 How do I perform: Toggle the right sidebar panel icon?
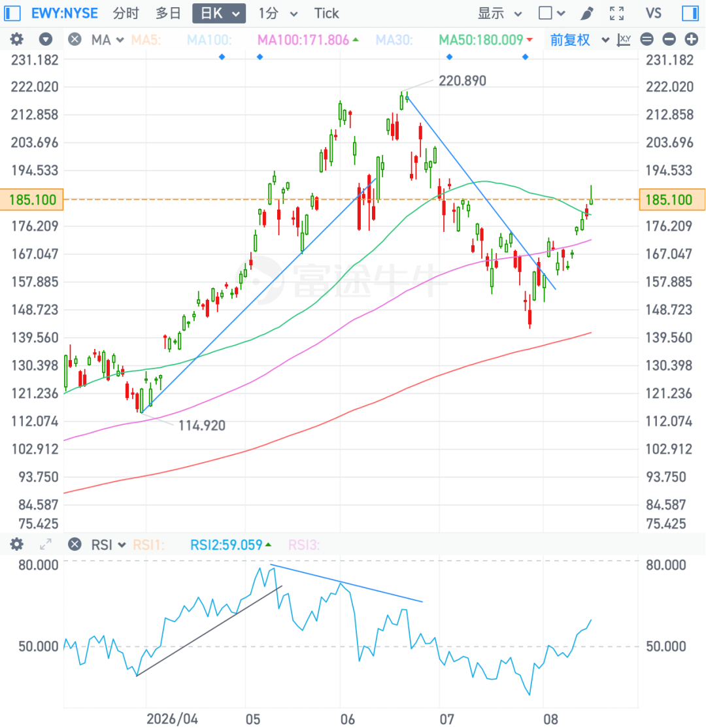click(690, 13)
